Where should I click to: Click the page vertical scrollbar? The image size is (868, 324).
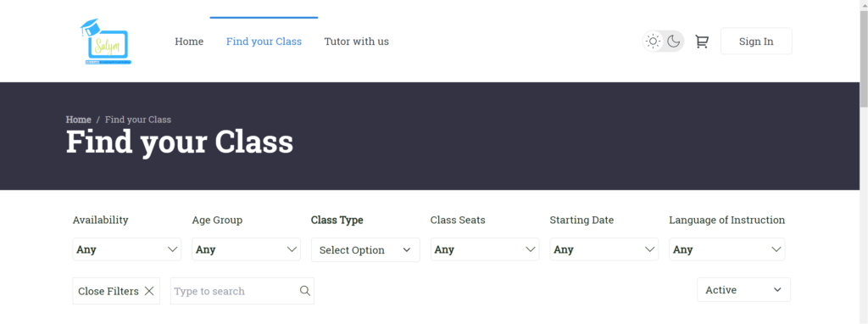click(x=864, y=162)
